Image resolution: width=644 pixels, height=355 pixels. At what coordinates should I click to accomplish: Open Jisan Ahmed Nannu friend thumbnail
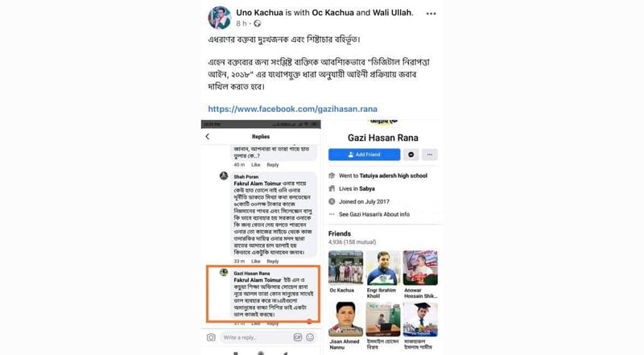pos(346,320)
